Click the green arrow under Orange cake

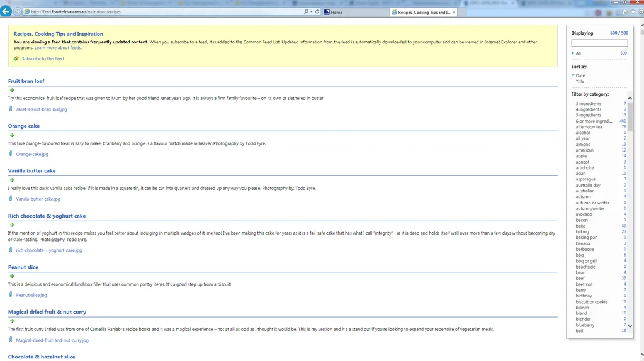pos(12,135)
